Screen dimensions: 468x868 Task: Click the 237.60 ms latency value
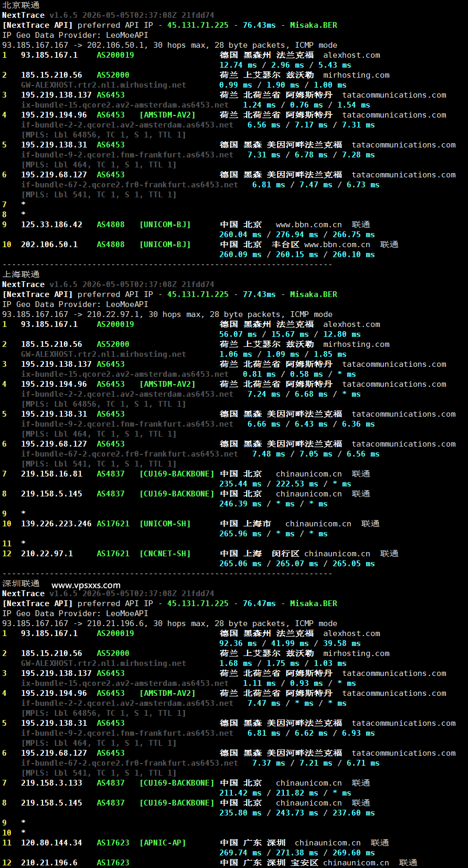pyautogui.click(x=354, y=813)
